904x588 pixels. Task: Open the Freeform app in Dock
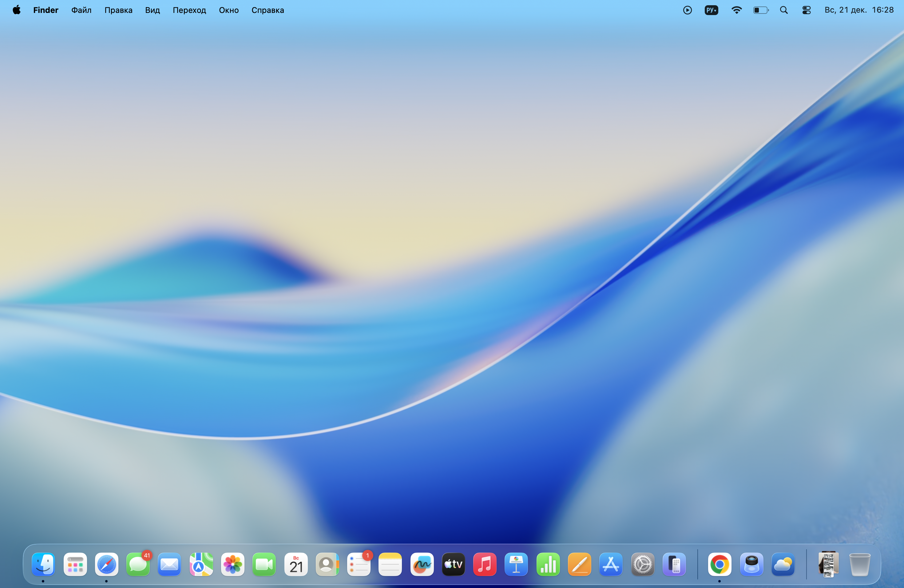click(x=422, y=564)
